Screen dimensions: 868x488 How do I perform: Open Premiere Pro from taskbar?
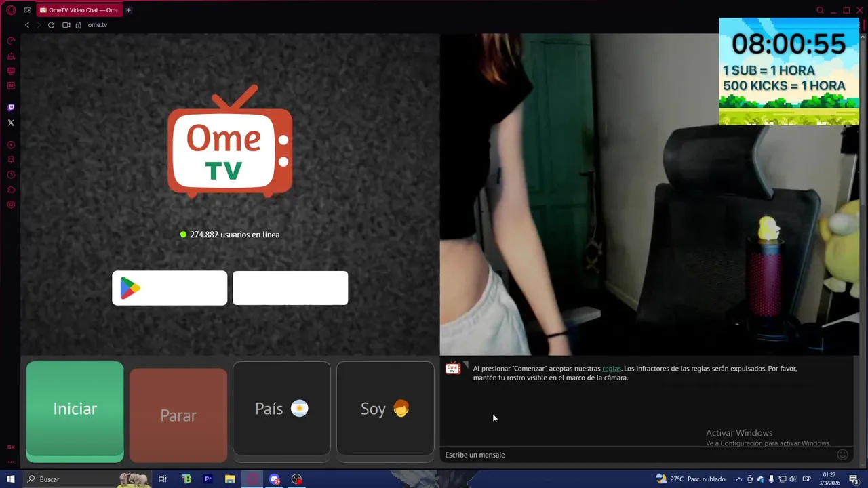click(x=208, y=479)
